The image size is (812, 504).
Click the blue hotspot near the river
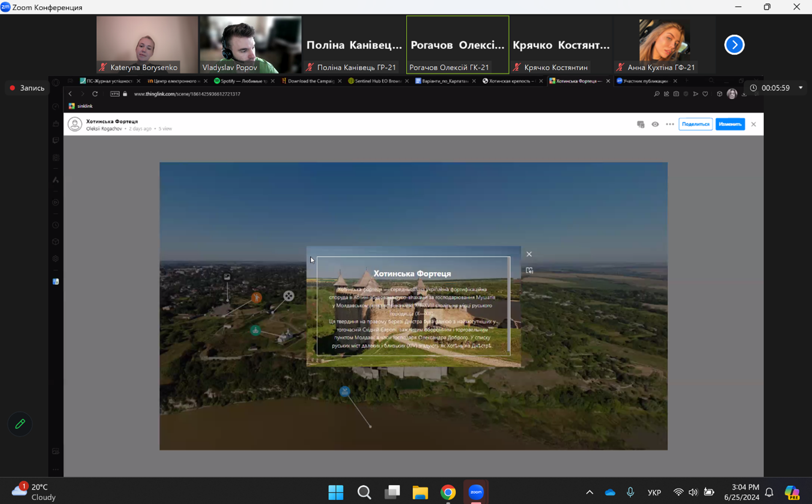click(x=344, y=391)
